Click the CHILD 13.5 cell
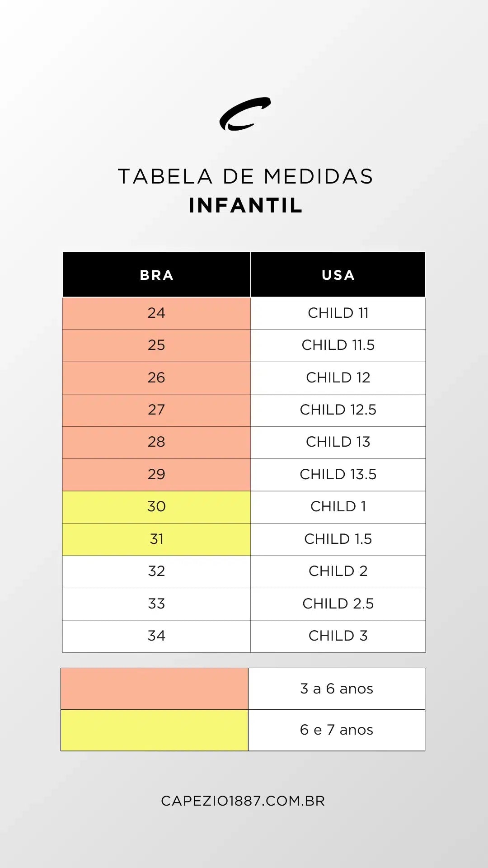488x868 pixels. click(x=338, y=474)
